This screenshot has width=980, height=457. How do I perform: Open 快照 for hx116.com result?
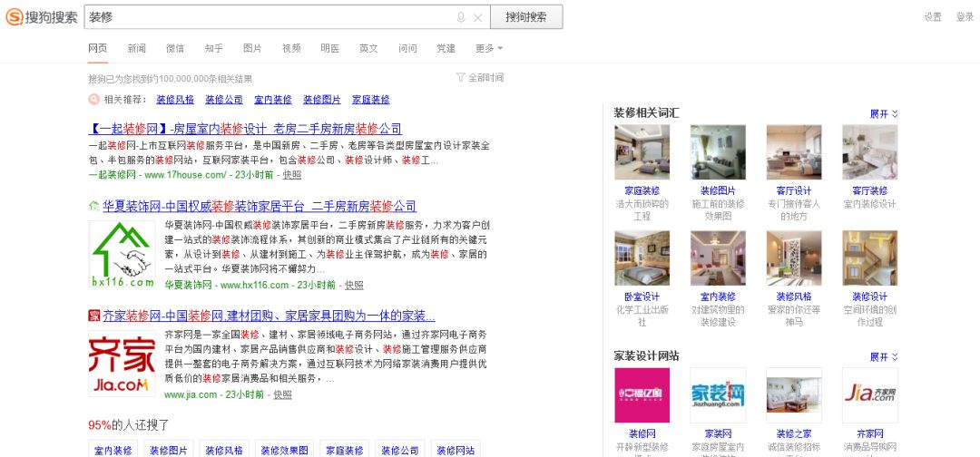pyautogui.click(x=354, y=286)
